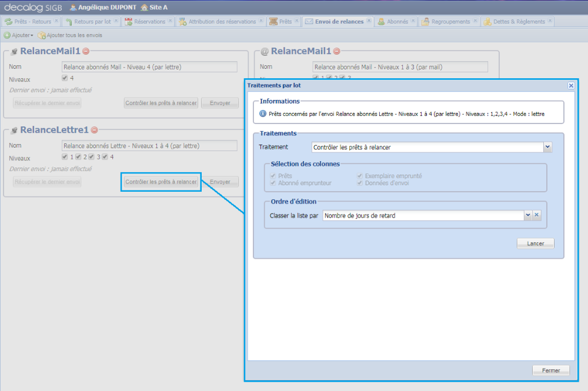
Task: Switch to the Réservations tab
Action: 149,22
